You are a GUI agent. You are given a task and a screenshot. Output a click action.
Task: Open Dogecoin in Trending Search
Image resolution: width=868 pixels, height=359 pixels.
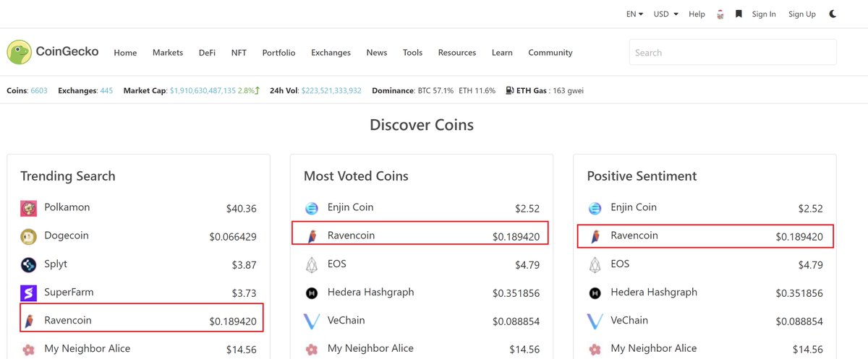[68, 235]
